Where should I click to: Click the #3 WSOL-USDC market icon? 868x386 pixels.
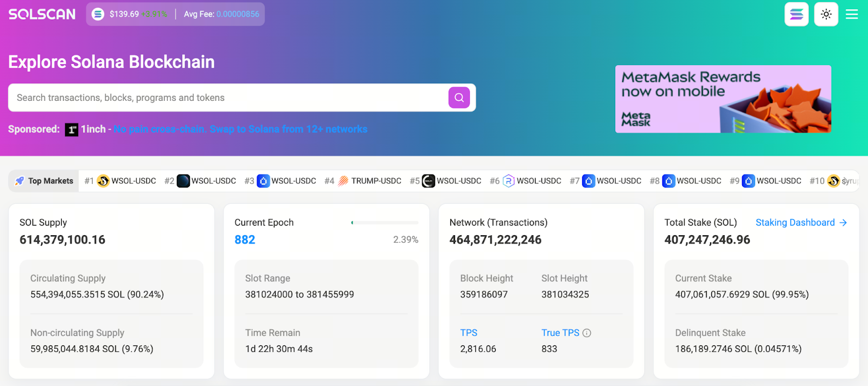263,181
